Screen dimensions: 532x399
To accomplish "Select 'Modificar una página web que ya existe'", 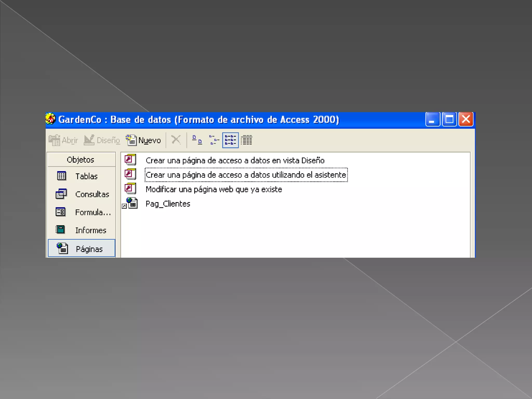I will click(x=214, y=189).
